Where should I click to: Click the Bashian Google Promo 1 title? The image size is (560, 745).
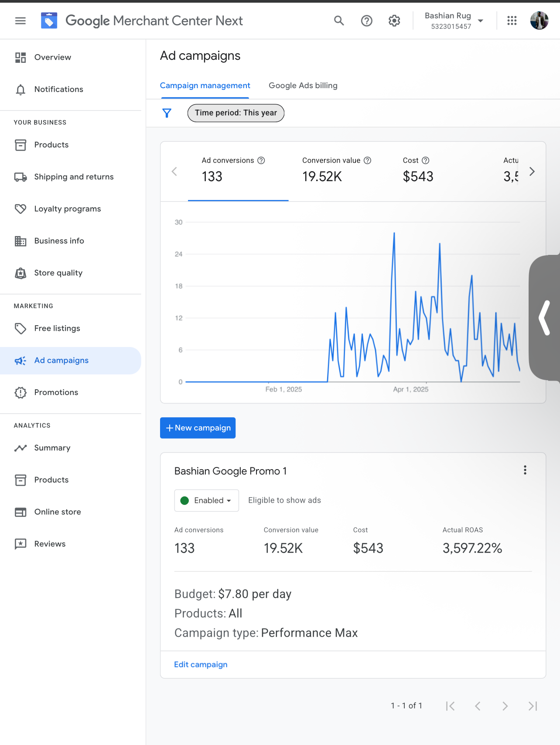point(230,471)
